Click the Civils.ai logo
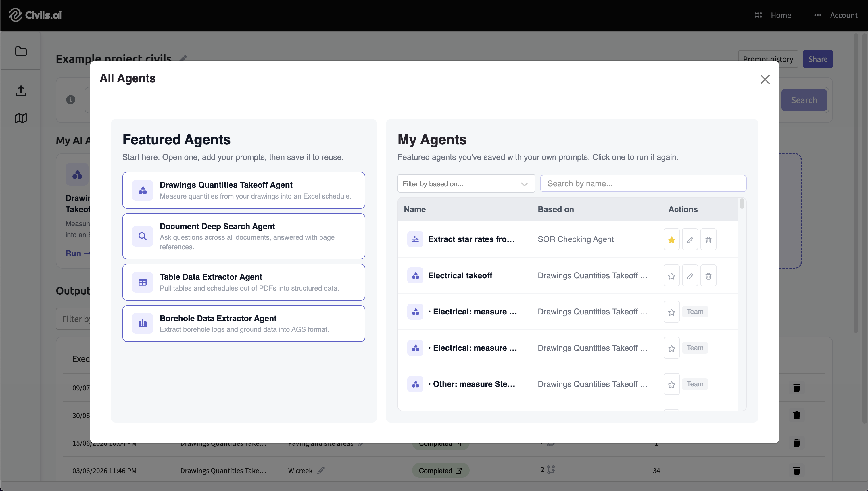This screenshot has width=868, height=491. click(x=35, y=15)
